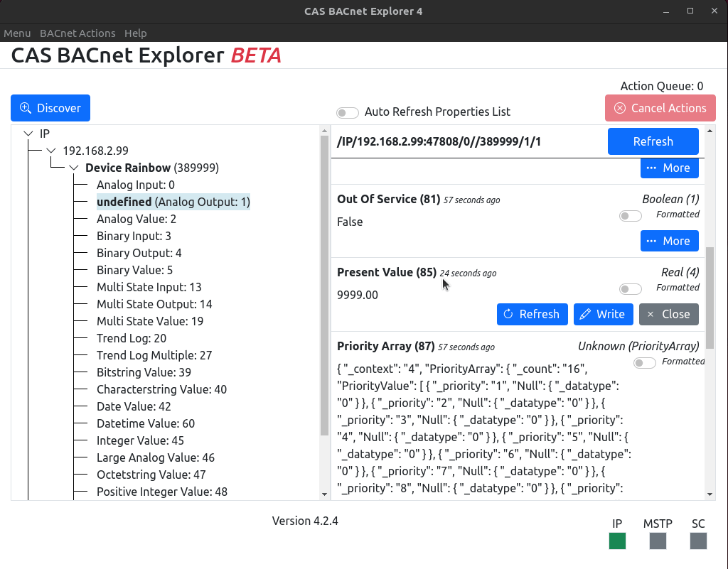The image size is (728, 569).
Task: Select Analog Input: 0 in tree
Action: 136,185
